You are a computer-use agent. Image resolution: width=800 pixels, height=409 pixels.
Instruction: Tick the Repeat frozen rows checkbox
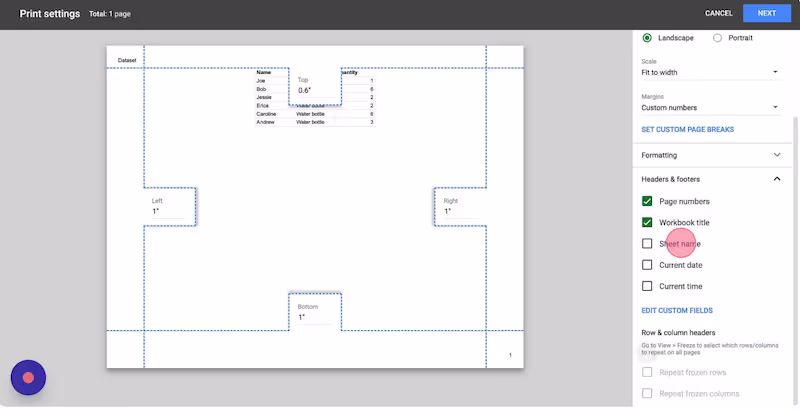tap(647, 372)
